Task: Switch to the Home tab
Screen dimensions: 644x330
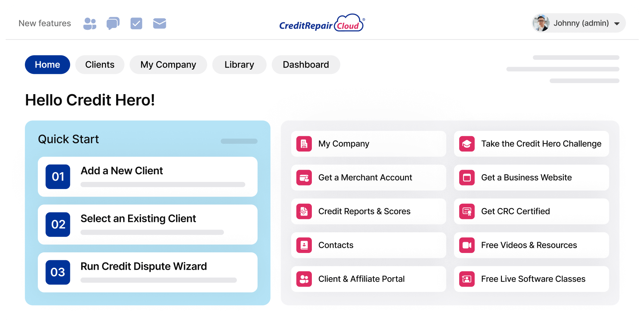Action: coord(48,65)
